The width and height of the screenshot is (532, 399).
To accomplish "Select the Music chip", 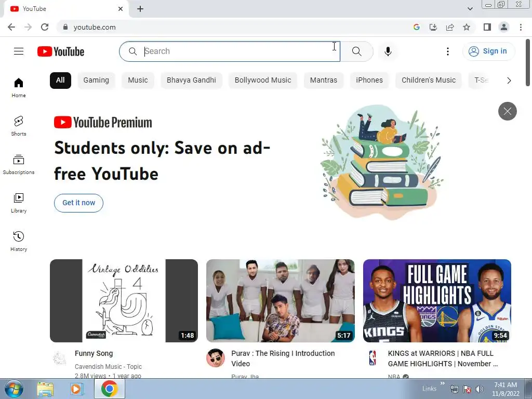I will pos(138,81).
